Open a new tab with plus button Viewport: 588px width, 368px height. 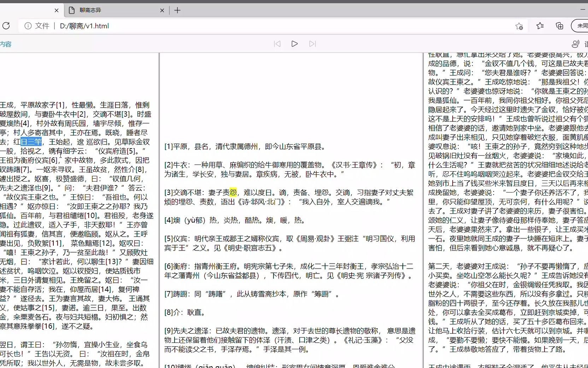(177, 10)
